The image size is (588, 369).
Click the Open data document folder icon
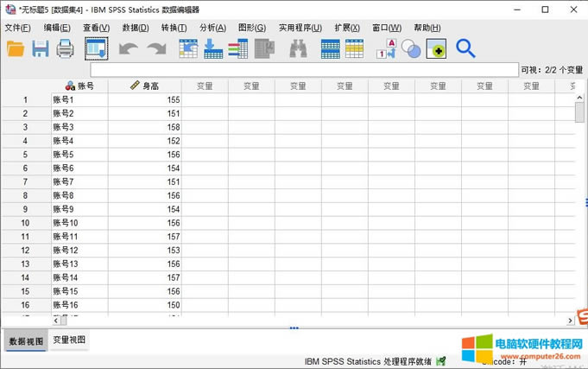[16, 49]
